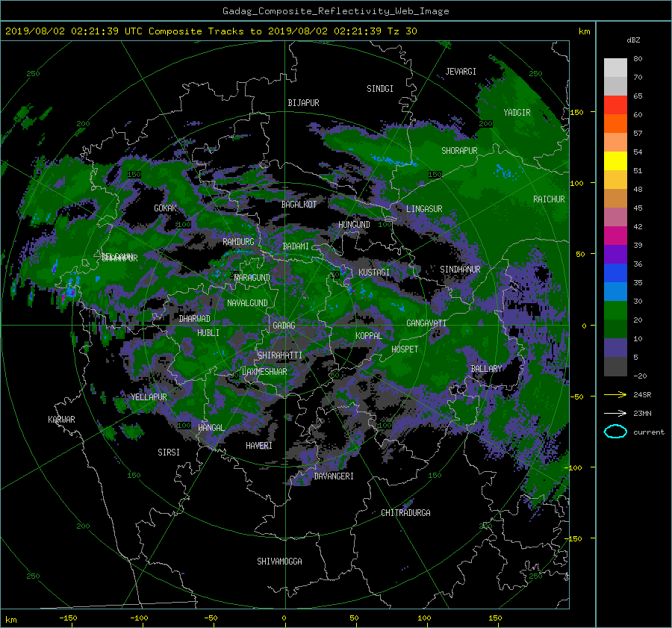Click the KARWAR city label
This screenshot has width=672, height=628.
tap(61, 419)
